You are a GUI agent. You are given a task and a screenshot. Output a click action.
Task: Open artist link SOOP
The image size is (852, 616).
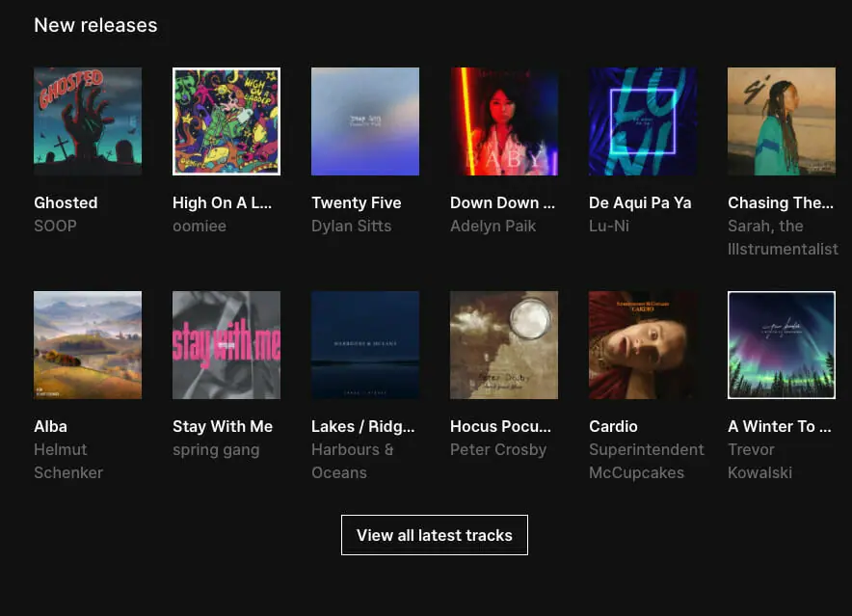55,226
